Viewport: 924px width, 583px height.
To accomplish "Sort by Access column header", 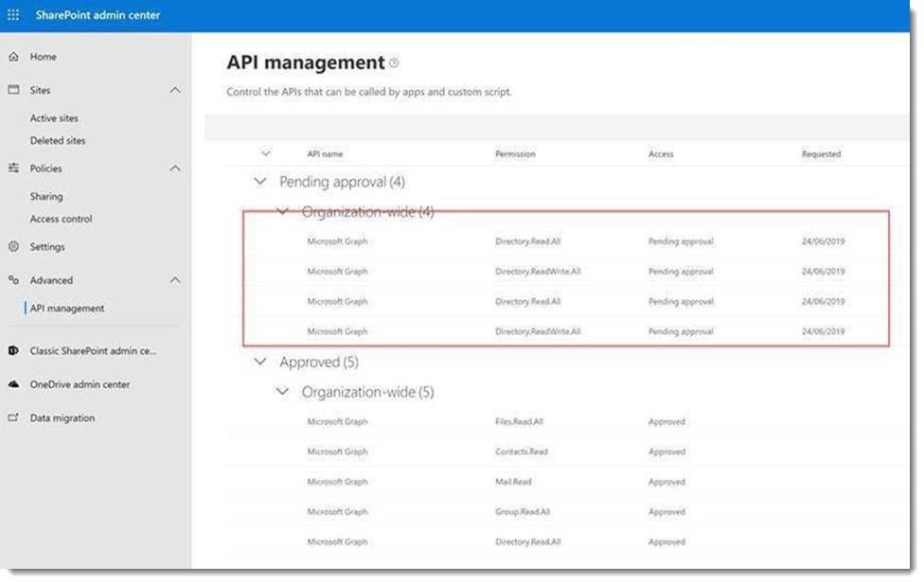I will tap(661, 153).
